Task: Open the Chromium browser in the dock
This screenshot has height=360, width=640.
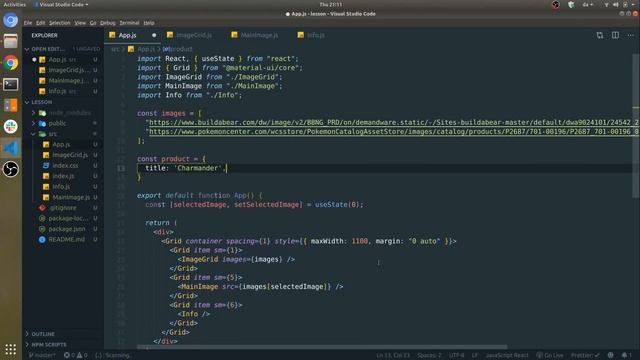Action: coord(11,20)
